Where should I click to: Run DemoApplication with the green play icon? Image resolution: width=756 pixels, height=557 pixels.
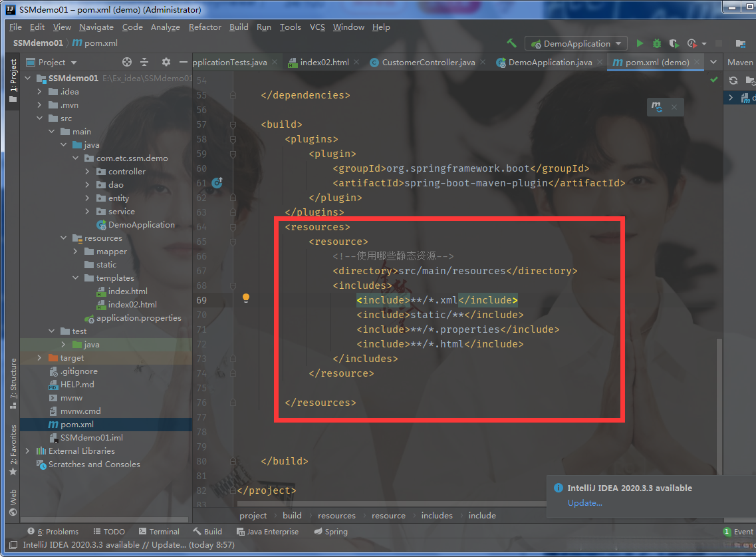tap(640, 43)
